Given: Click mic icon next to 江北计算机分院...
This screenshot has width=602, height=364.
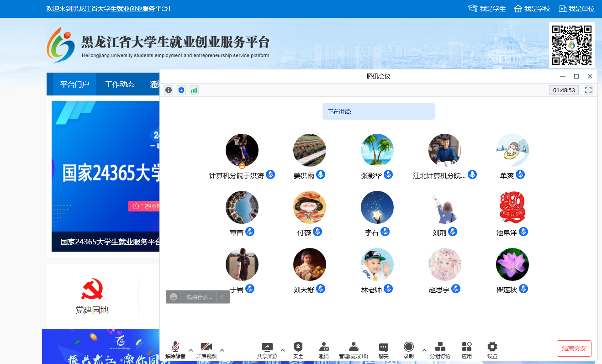Looking at the screenshot, I should click(472, 174).
